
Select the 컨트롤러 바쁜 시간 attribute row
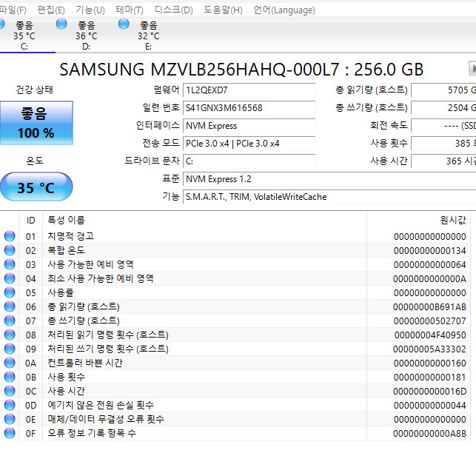235,363
